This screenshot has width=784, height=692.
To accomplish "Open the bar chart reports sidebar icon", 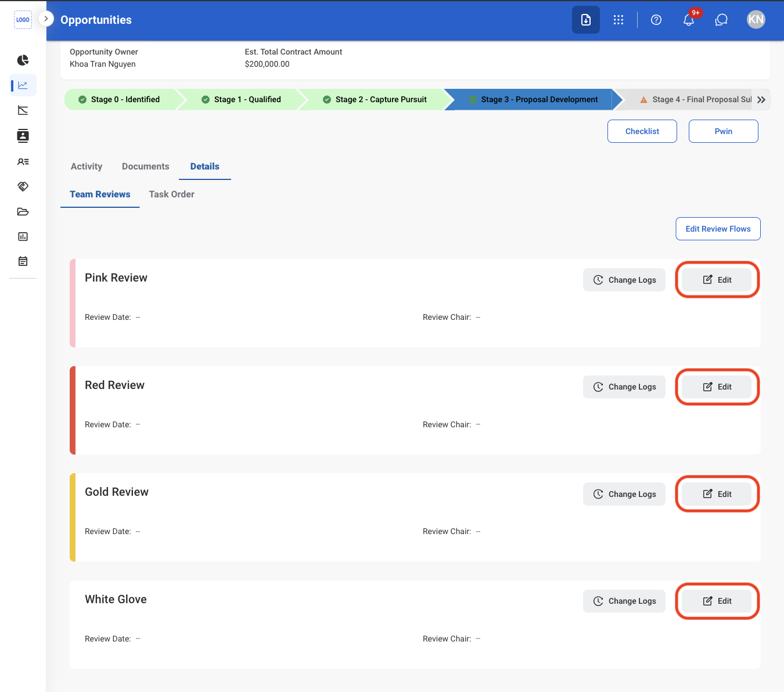I will point(23,236).
